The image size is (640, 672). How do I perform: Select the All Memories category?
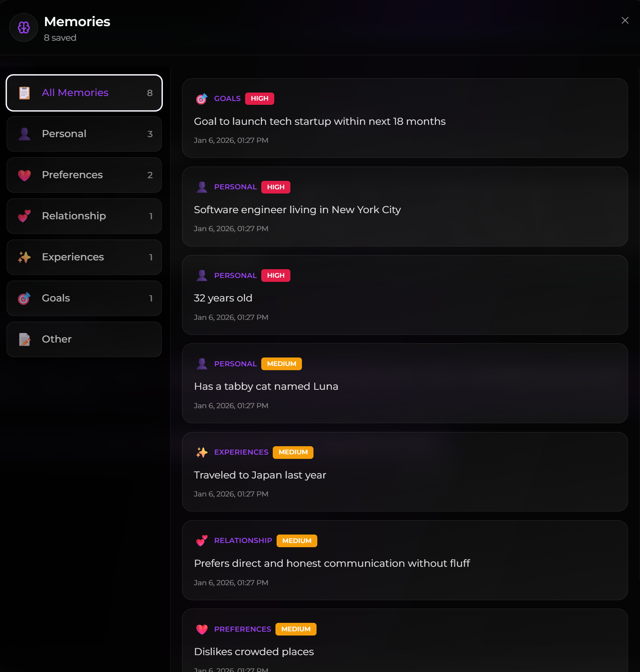pyautogui.click(x=84, y=93)
